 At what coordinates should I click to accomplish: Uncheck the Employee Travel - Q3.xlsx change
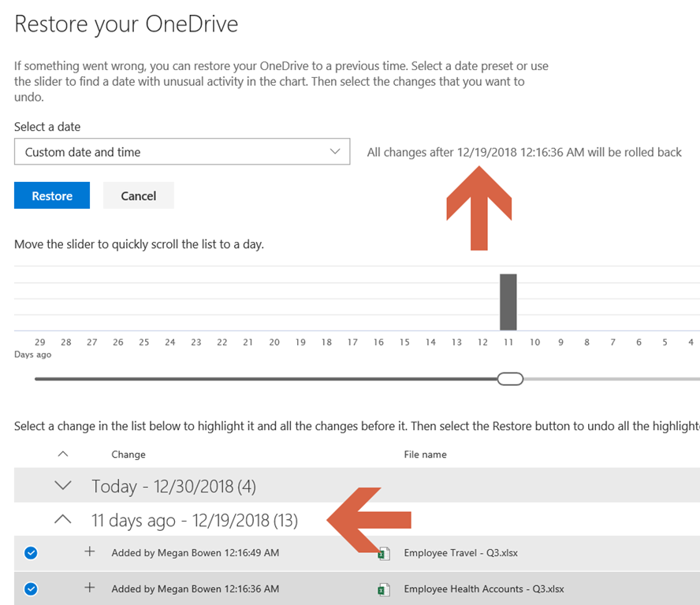click(31, 553)
